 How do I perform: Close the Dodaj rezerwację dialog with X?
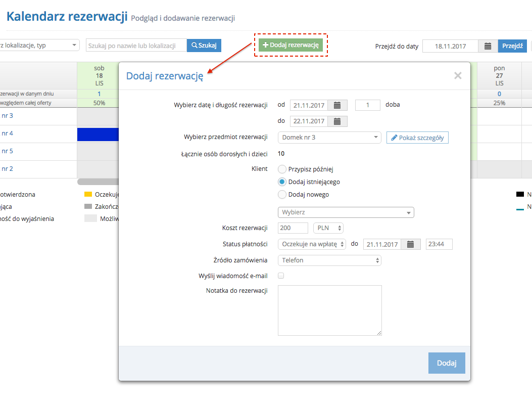pyautogui.click(x=458, y=76)
